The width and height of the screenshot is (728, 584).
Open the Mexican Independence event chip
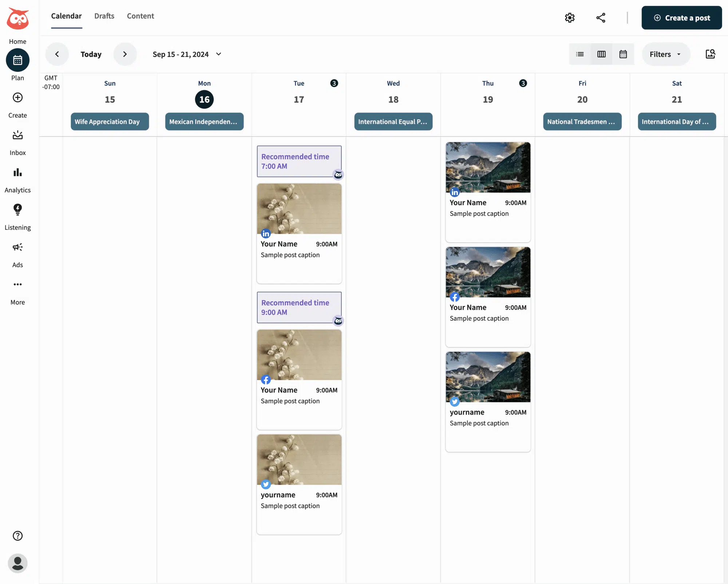[x=204, y=122]
